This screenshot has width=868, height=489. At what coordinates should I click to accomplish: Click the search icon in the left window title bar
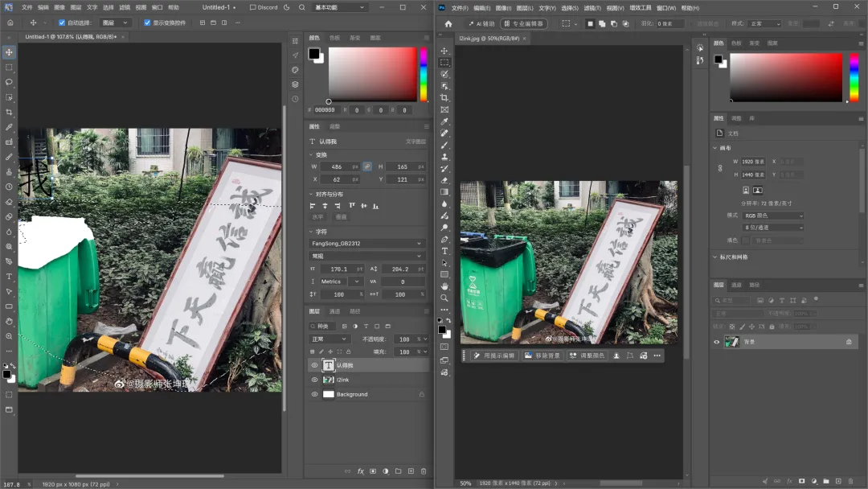coord(301,8)
